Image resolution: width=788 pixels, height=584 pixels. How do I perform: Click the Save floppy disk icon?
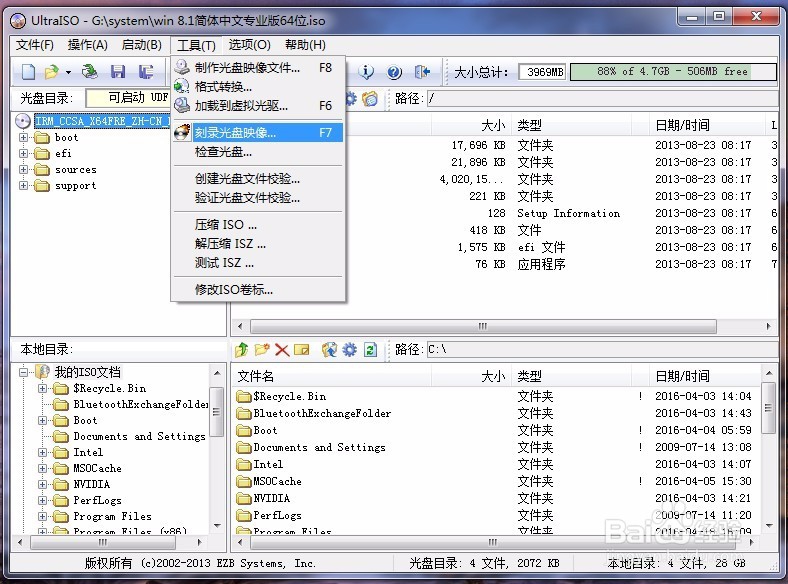coord(118,72)
